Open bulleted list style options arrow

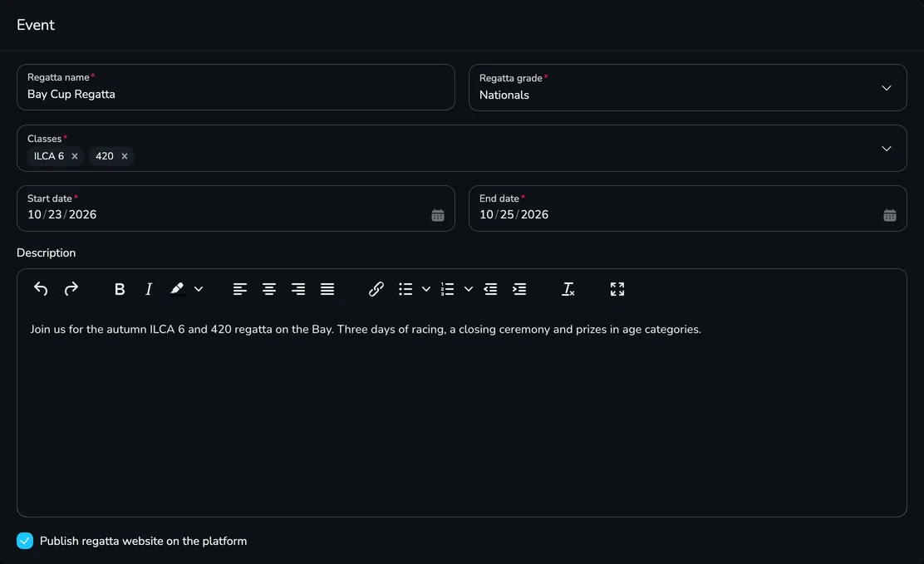pos(426,289)
